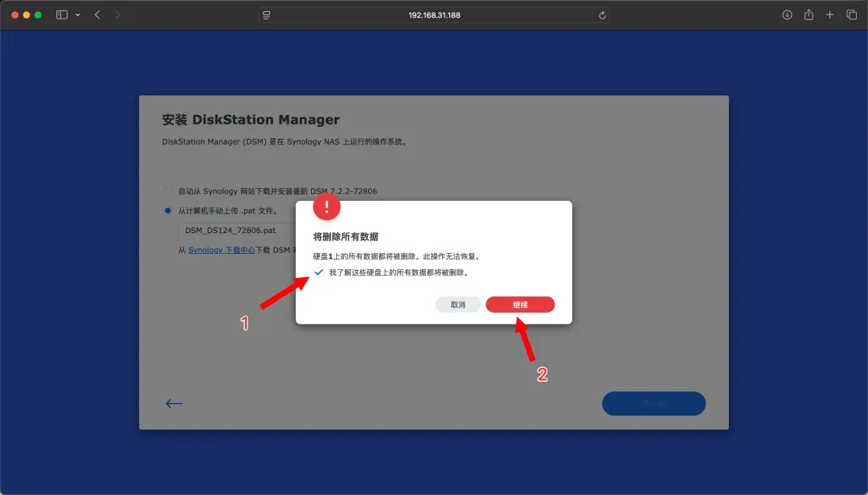Click the Safari share icon
The height and width of the screenshot is (495, 868).
[x=809, y=15]
